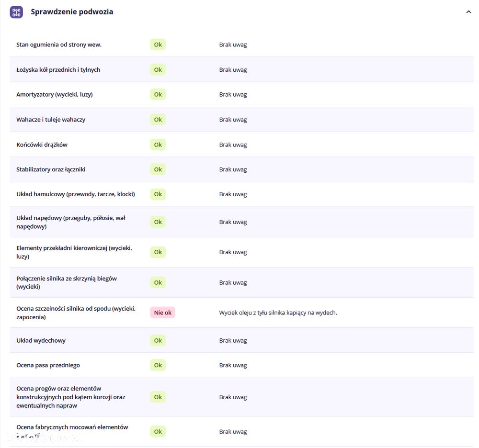
Task: Click "Ocena szczelności silnika od spodu" label
Action: pos(76,313)
